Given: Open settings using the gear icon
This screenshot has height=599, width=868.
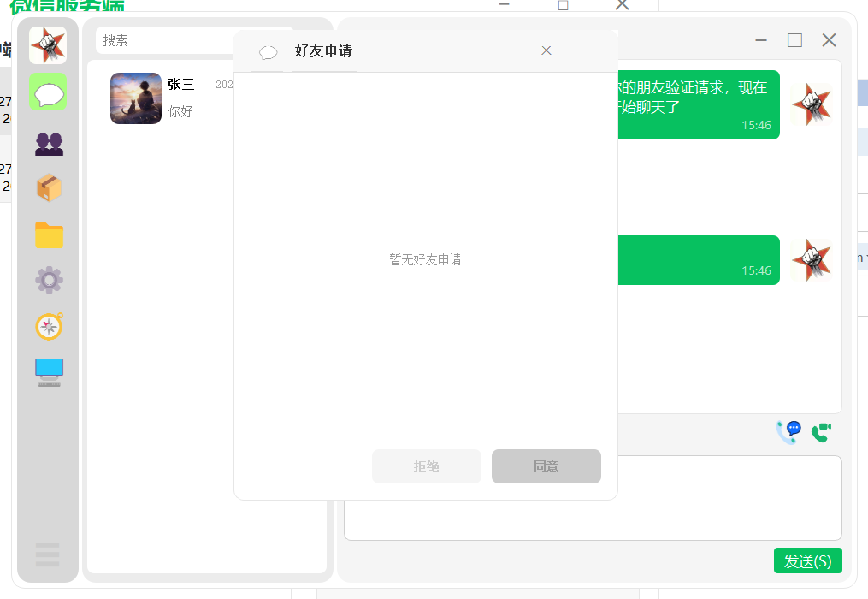Looking at the screenshot, I should (x=47, y=280).
